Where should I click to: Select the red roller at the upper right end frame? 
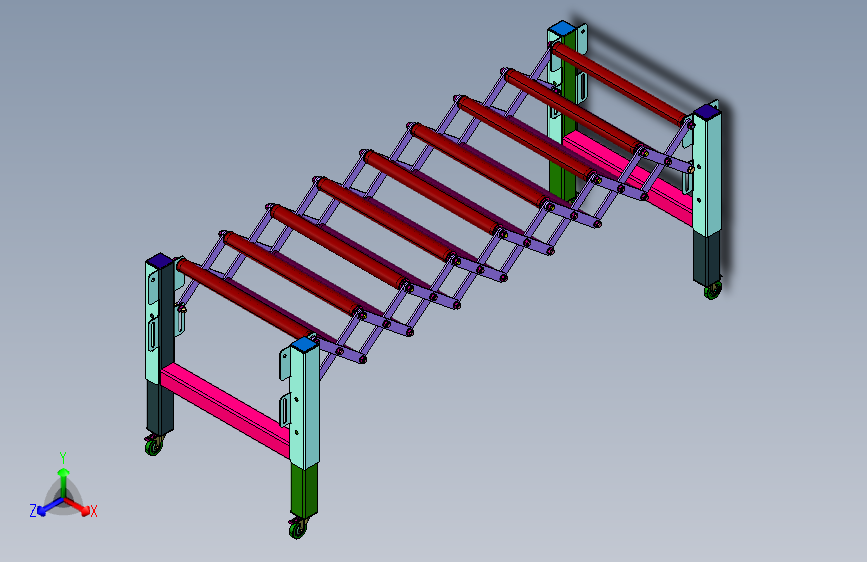(620, 84)
